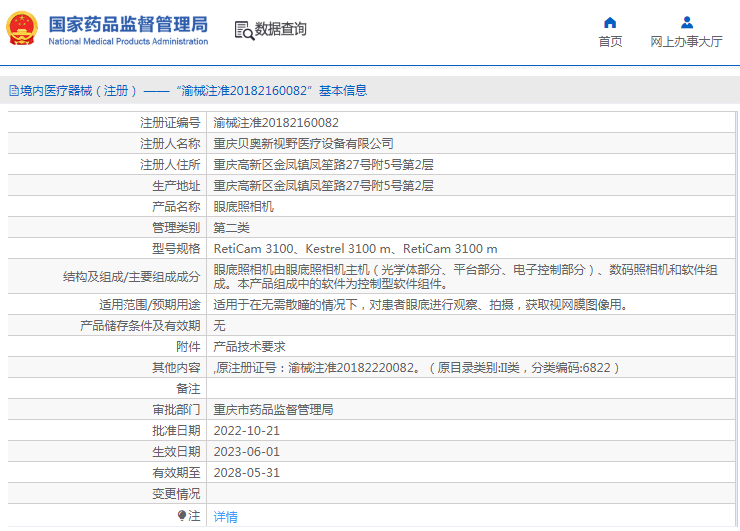Click the 附件 label
This screenshot has height=531, width=740.
188,347
